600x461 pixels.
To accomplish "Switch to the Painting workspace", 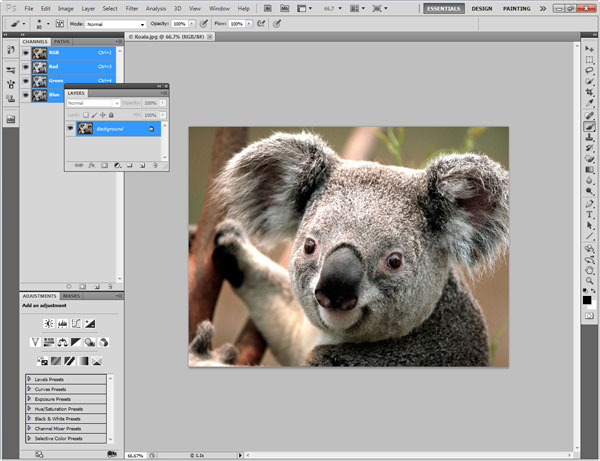I will click(x=516, y=8).
